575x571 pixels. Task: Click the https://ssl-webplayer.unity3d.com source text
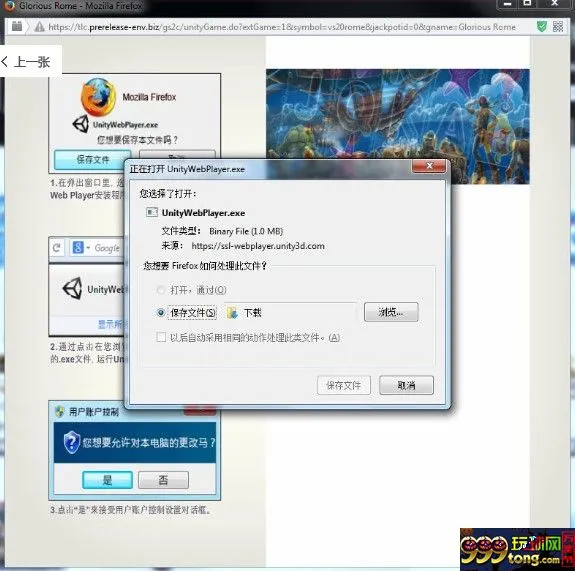click(x=258, y=246)
